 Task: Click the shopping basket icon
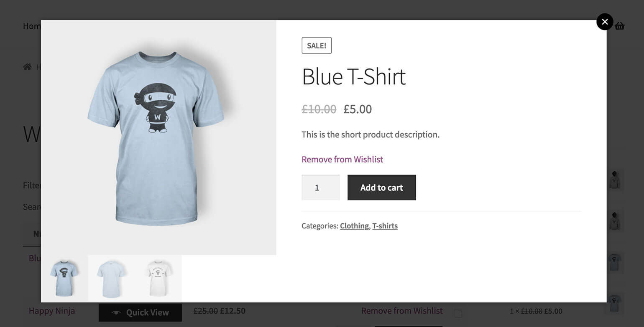coord(620,26)
